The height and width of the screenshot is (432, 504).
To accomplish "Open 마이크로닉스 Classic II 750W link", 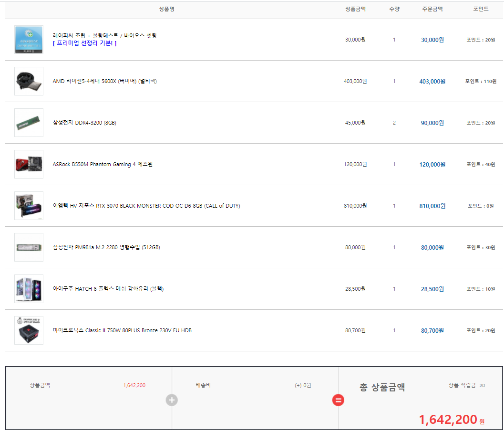I will pos(122,330).
